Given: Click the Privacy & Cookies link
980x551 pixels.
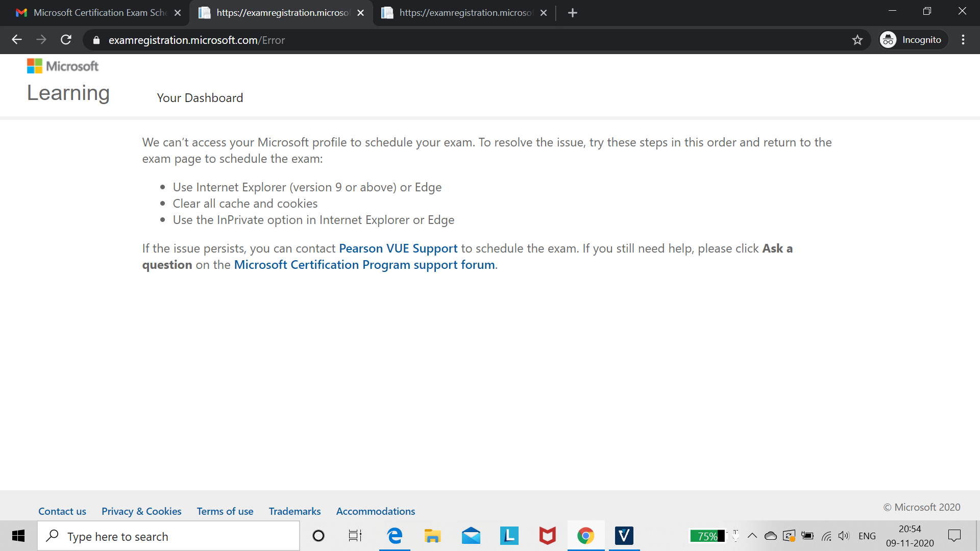Looking at the screenshot, I should (141, 511).
